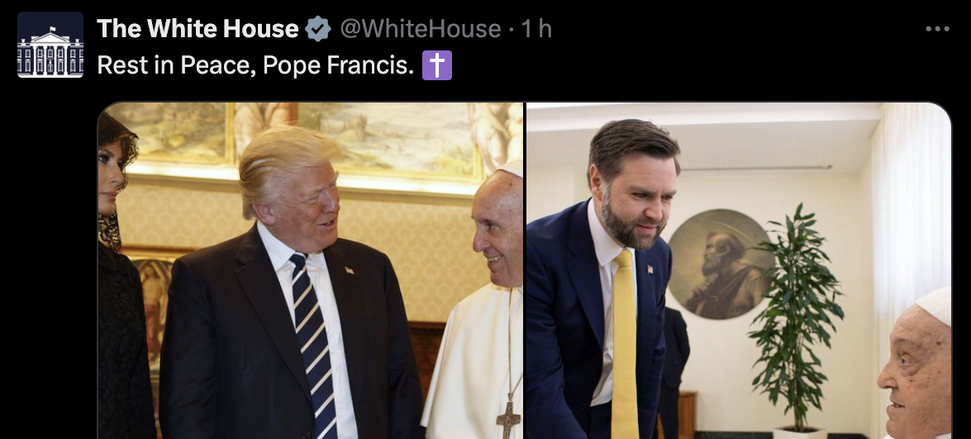Open the White House profile avatar
Viewport: 971px width, 439px height.
pyautogui.click(x=50, y=45)
